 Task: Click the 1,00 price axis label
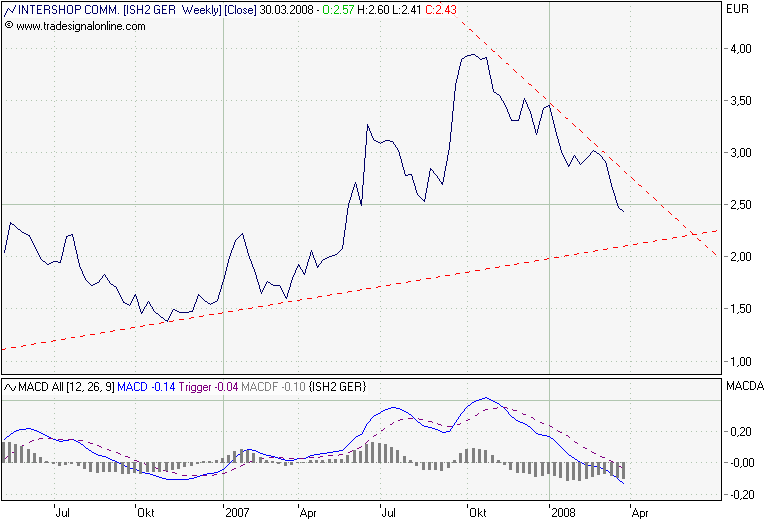point(740,362)
